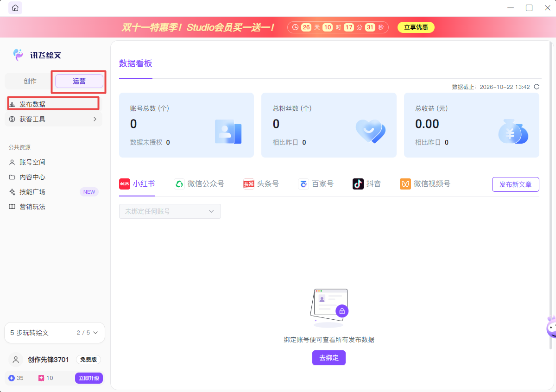Expand the 获客工具 submenu chevron
Image resolution: width=556 pixels, height=392 pixels.
[95, 119]
